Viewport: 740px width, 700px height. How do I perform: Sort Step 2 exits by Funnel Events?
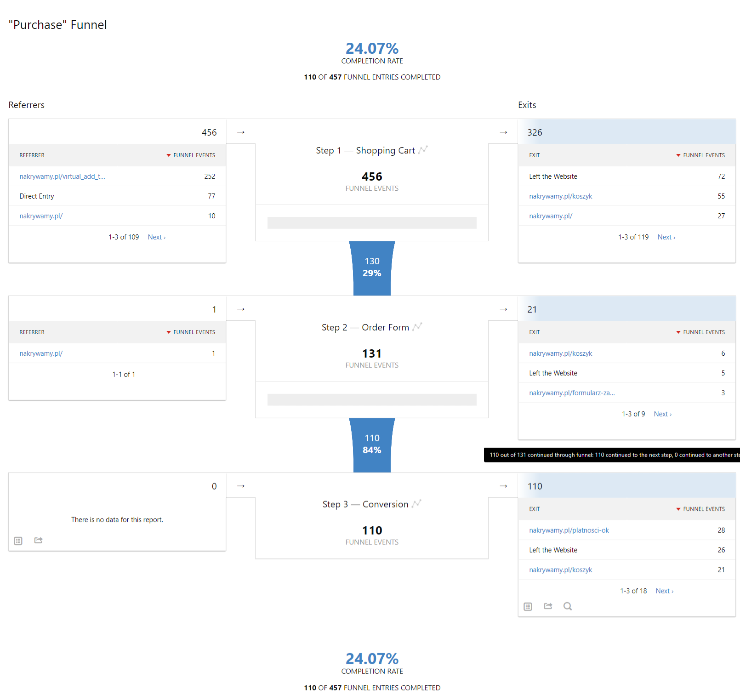[703, 332]
